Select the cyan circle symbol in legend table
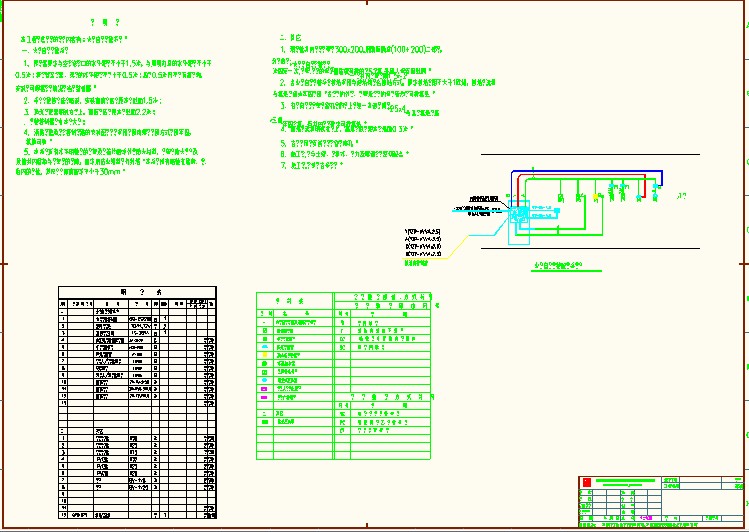 coord(265,381)
